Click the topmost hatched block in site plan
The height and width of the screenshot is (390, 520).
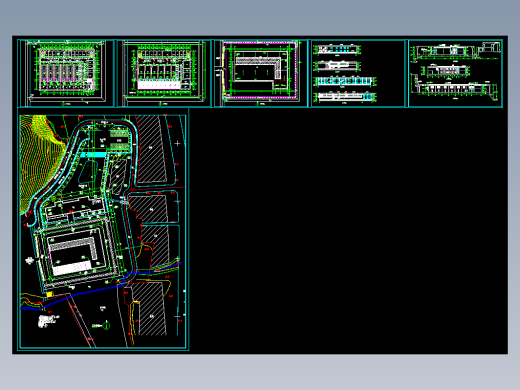(151, 149)
